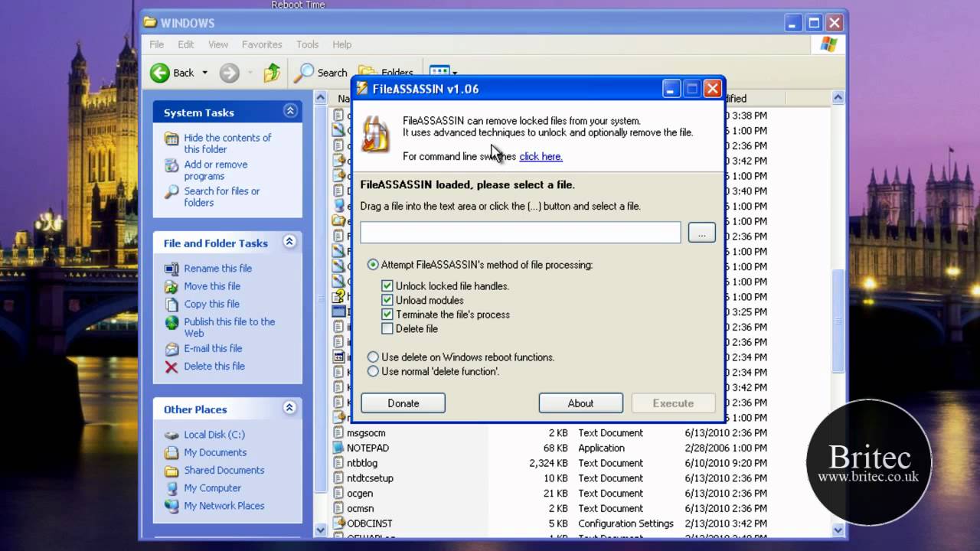Select the ODBCINST configuration file icon

tap(339, 523)
